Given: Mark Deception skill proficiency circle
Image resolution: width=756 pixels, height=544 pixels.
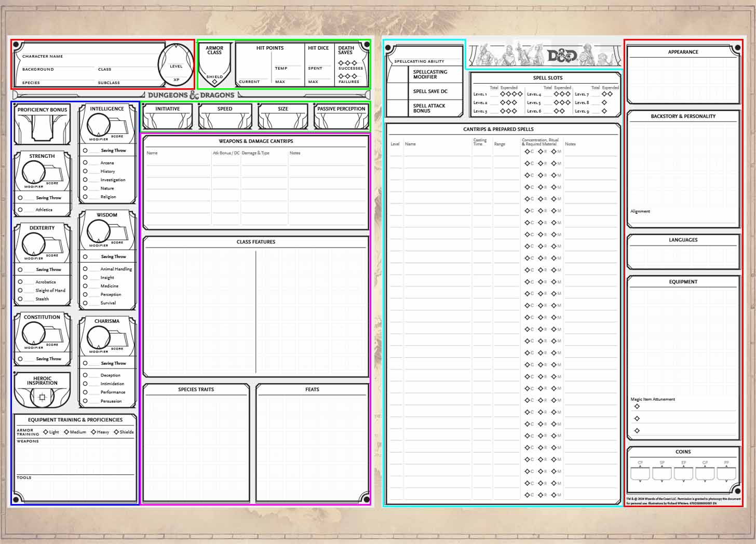Looking at the screenshot, I should [x=85, y=375].
